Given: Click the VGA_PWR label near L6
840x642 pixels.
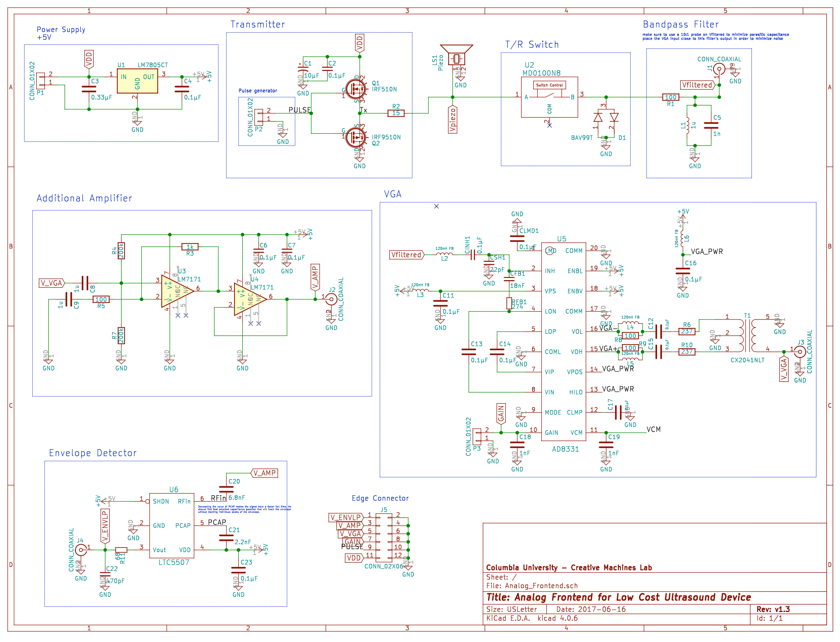Looking at the screenshot, I should tap(707, 251).
